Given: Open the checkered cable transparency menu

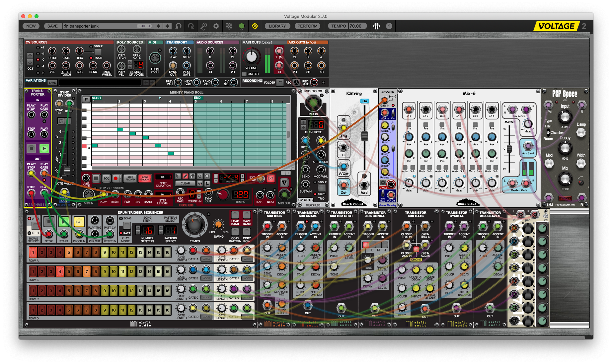Looking at the screenshot, I should pos(229,26).
